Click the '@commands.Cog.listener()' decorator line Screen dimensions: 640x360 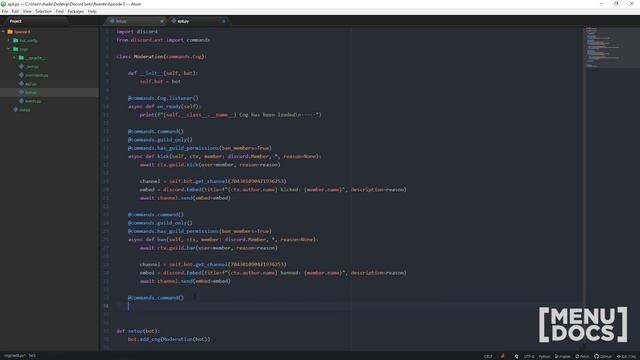[163, 98]
